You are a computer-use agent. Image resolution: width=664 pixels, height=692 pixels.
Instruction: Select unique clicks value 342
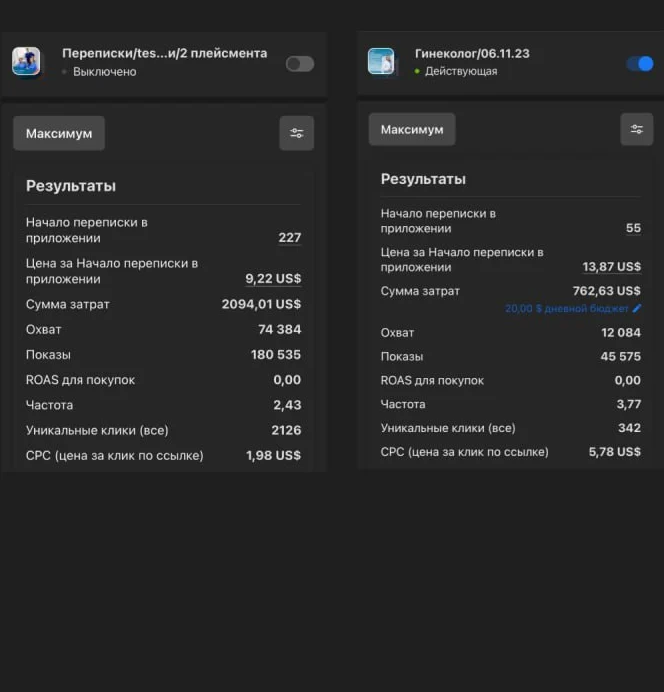630,428
